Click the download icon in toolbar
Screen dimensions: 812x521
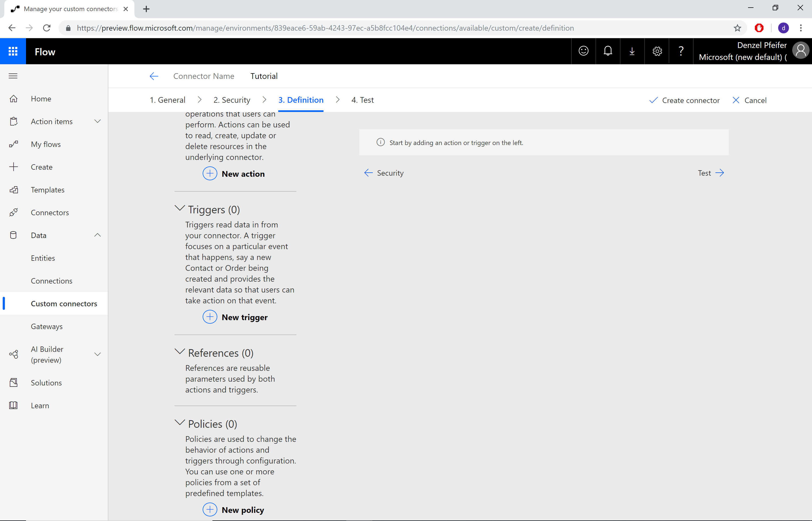pos(632,52)
